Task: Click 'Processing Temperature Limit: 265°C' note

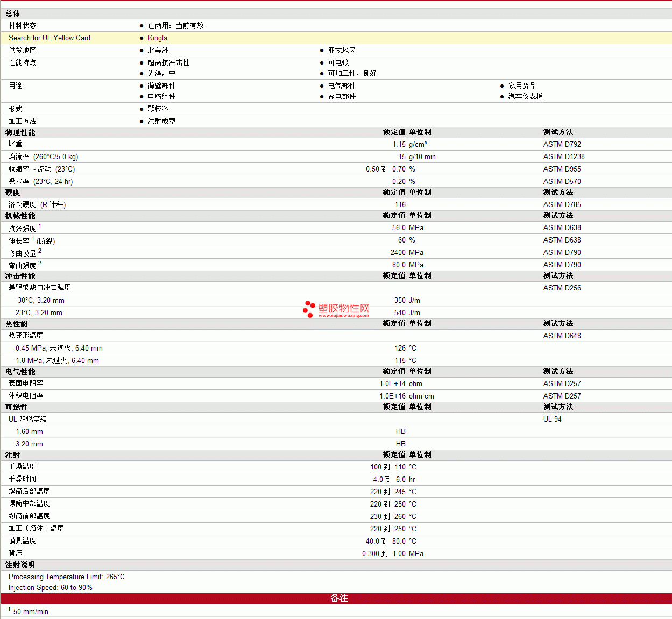Action: (67, 577)
